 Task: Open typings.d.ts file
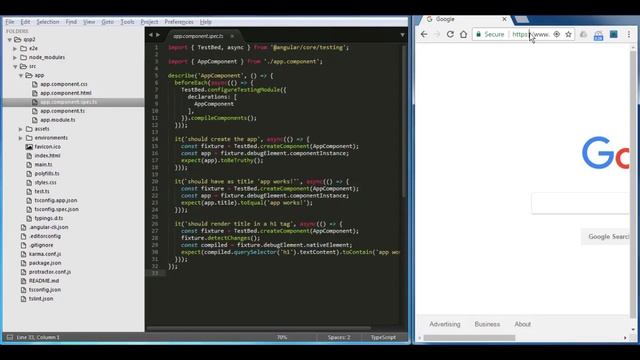49,218
